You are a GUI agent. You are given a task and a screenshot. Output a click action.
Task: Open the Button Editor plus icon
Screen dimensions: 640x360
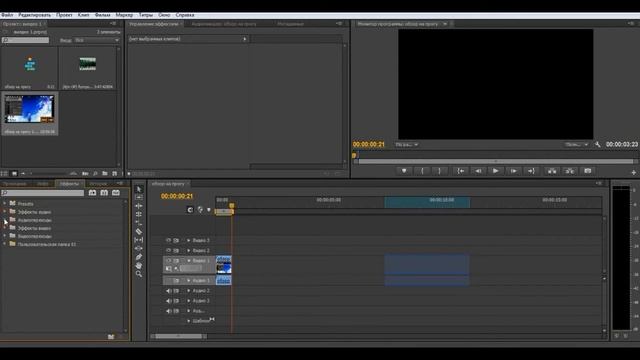pos(633,173)
